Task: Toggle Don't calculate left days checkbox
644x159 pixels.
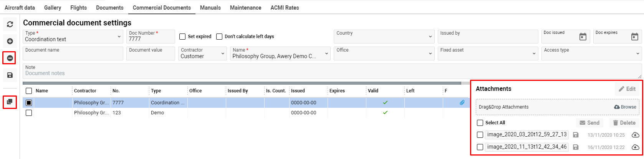Action: click(219, 37)
